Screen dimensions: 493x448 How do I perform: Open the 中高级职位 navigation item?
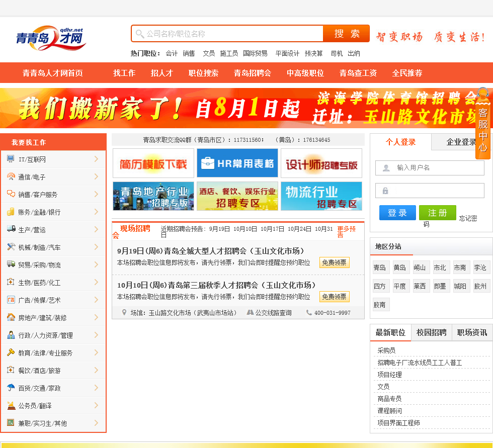tap(305, 73)
